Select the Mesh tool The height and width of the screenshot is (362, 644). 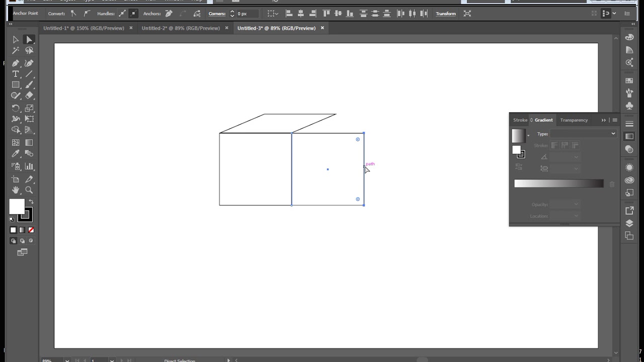(16, 143)
